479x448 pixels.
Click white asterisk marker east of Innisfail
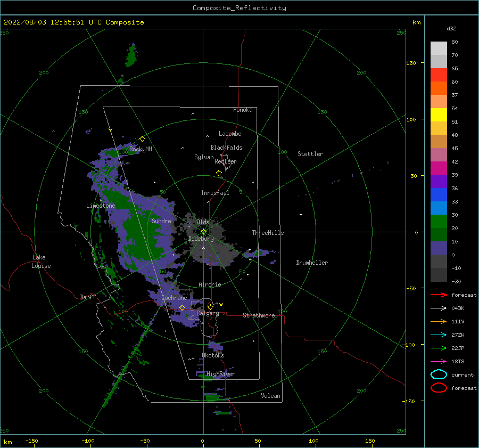click(x=253, y=183)
